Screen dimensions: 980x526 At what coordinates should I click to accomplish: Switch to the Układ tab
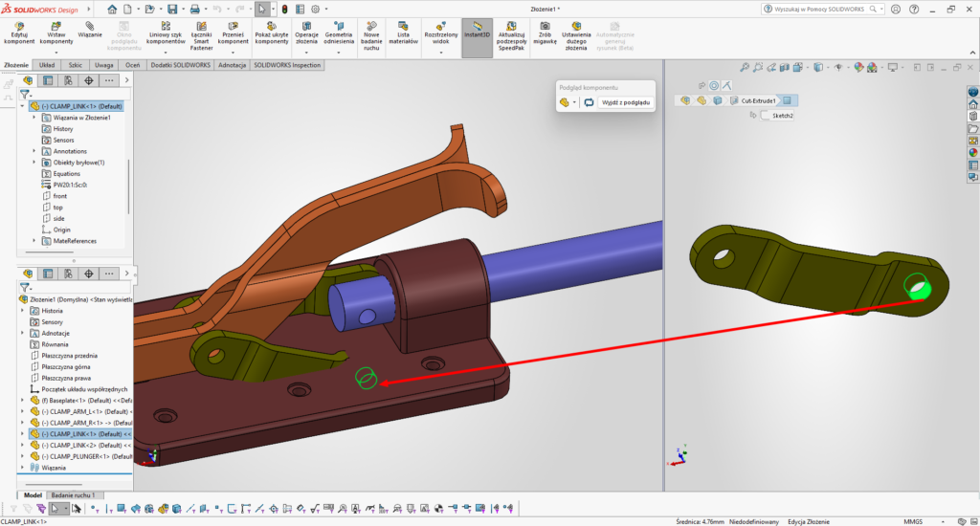[47, 65]
